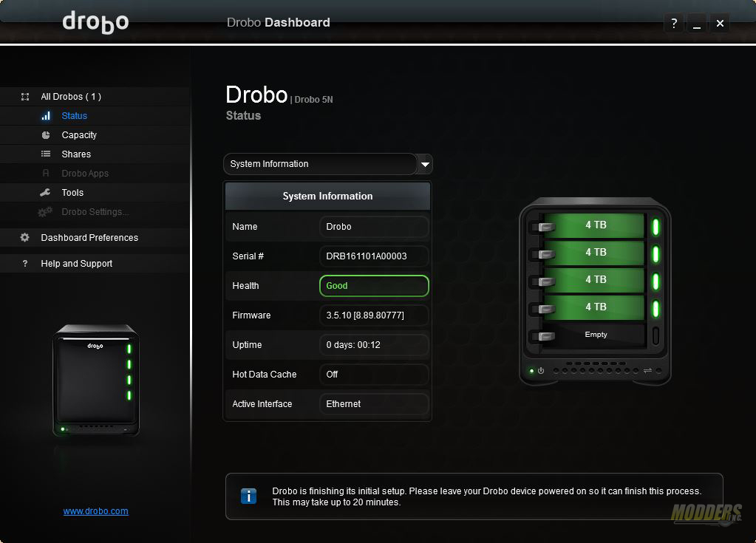
Task: Open the Capacity page
Action: (x=79, y=135)
